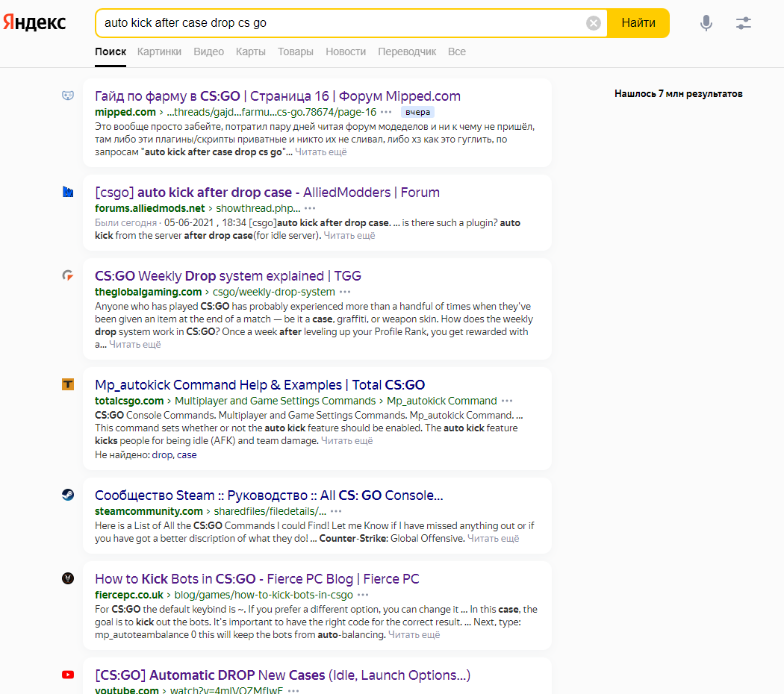Click the totalcsgo orange T favicon
Image resolution: width=784 pixels, height=694 pixels.
coord(68,384)
